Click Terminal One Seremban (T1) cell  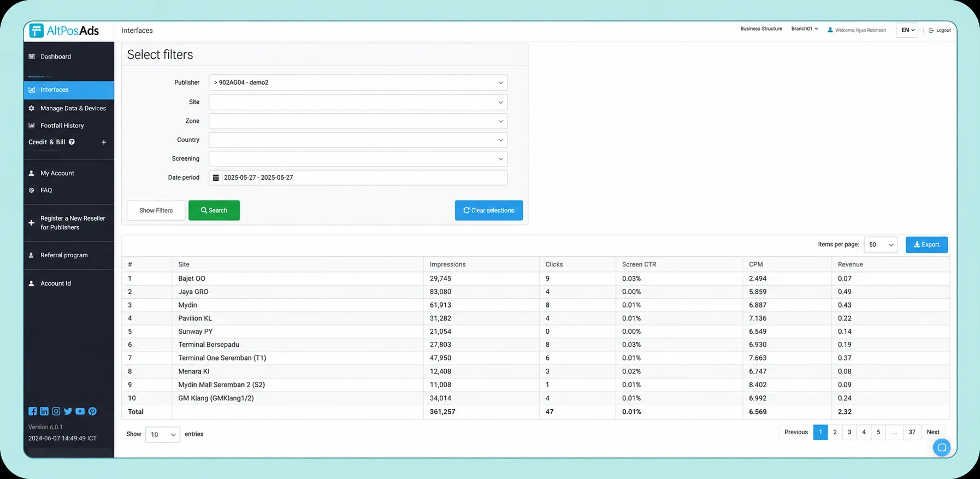coord(297,358)
